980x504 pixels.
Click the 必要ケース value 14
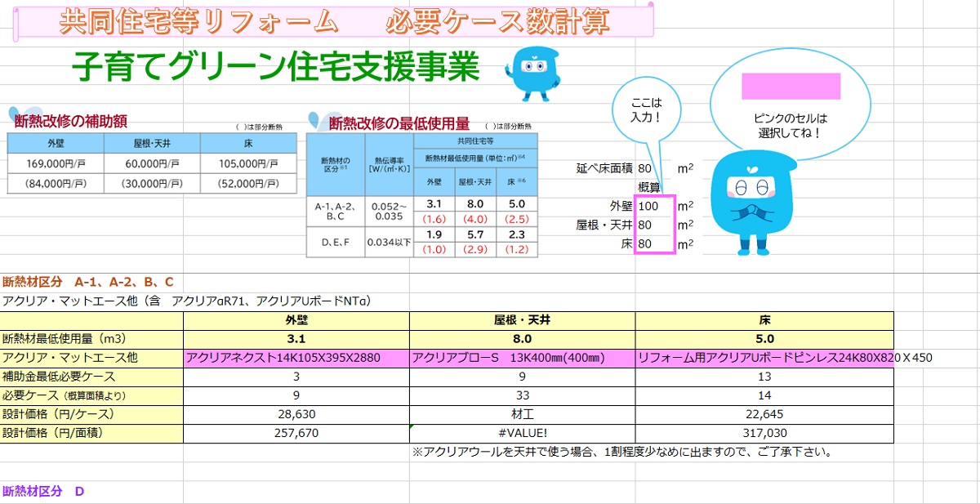tap(765, 395)
